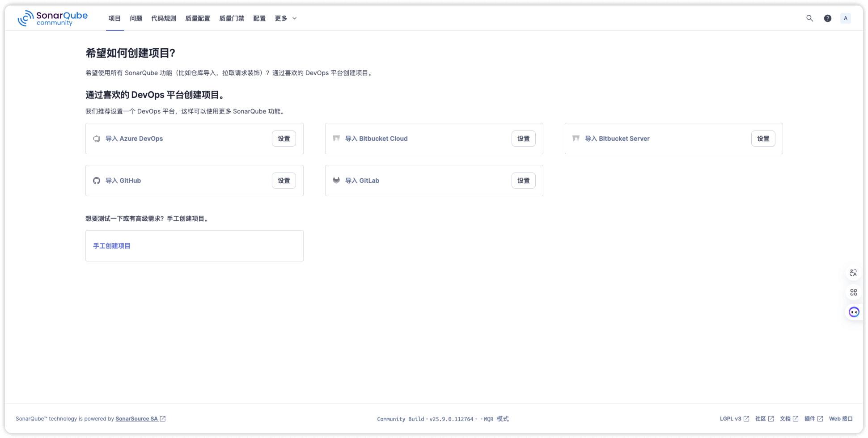Click external link icon beside LGPL v3

pyautogui.click(x=746, y=419)
